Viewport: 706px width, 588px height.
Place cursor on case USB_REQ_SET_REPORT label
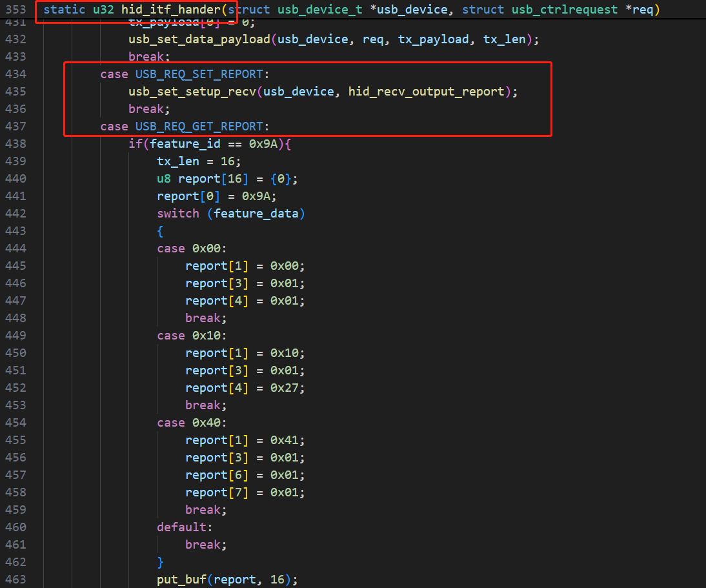185,74
